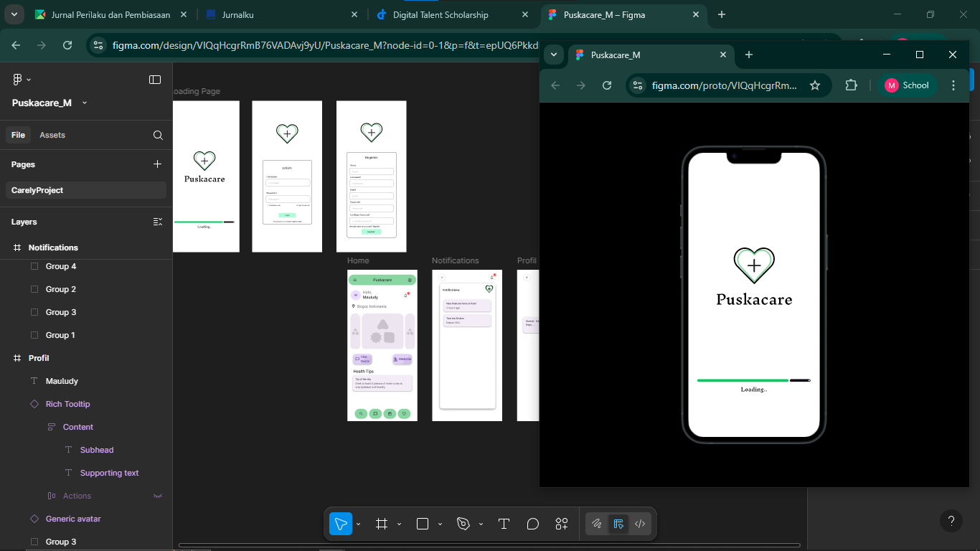This screenshot has width=980, height=551.
Task: Switch to Dev Mode
Action: [640, 524]
